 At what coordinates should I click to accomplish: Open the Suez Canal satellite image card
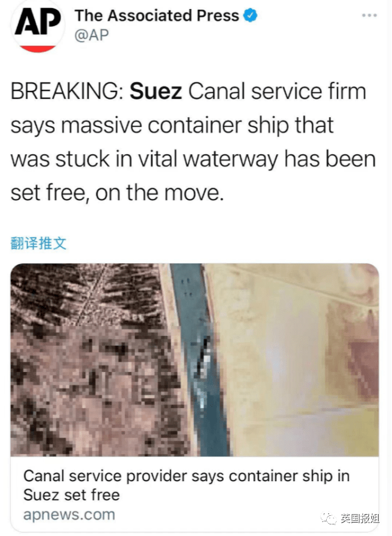tap(194, 360)
